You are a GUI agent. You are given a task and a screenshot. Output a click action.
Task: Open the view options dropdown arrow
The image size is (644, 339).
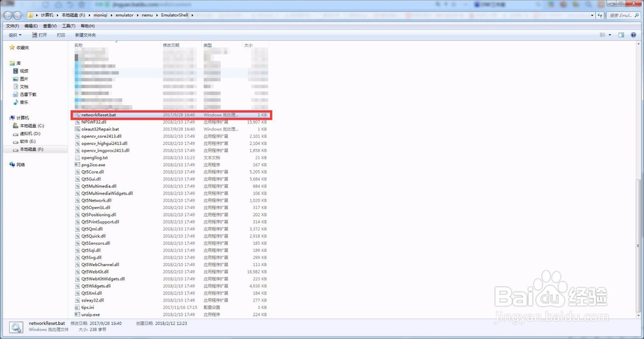pos(609,35)
